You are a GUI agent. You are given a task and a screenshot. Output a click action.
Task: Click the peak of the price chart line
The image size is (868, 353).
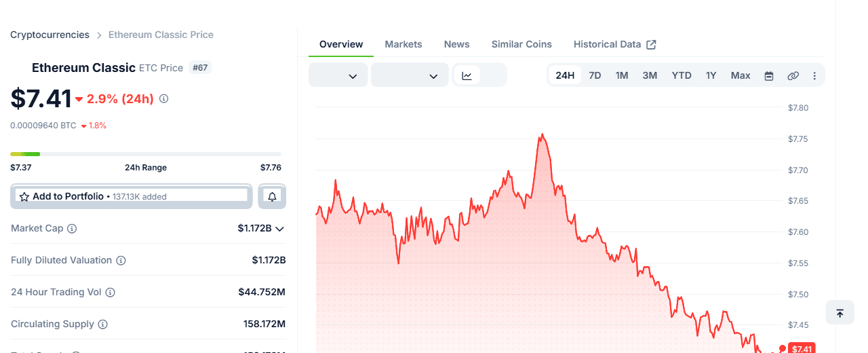[x=541, y=135]
